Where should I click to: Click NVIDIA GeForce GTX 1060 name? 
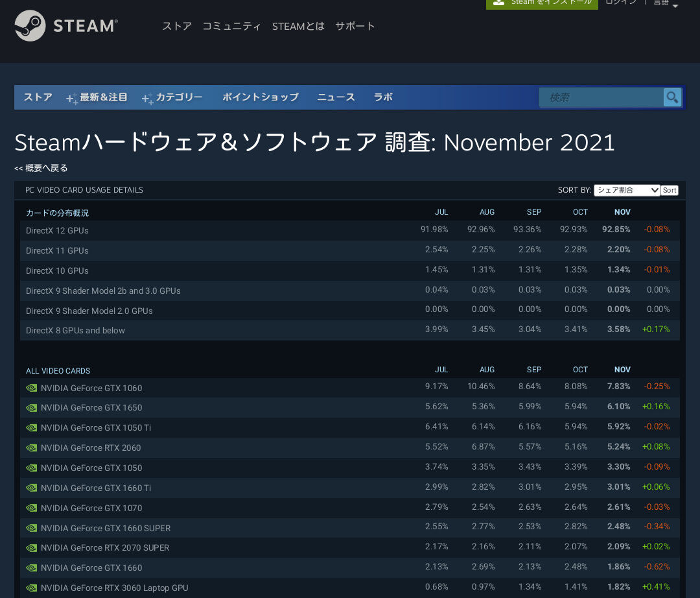[91, 388]
